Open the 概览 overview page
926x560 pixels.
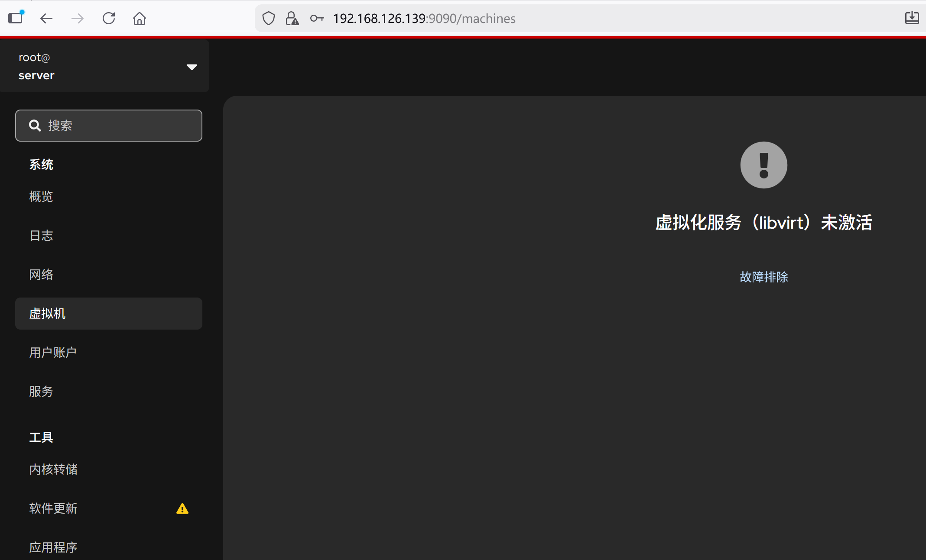click(x=41, y=197)
